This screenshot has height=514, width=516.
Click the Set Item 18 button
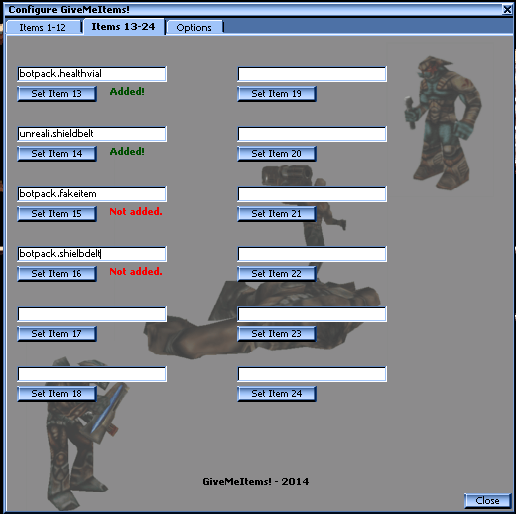[x=57, y=394]
